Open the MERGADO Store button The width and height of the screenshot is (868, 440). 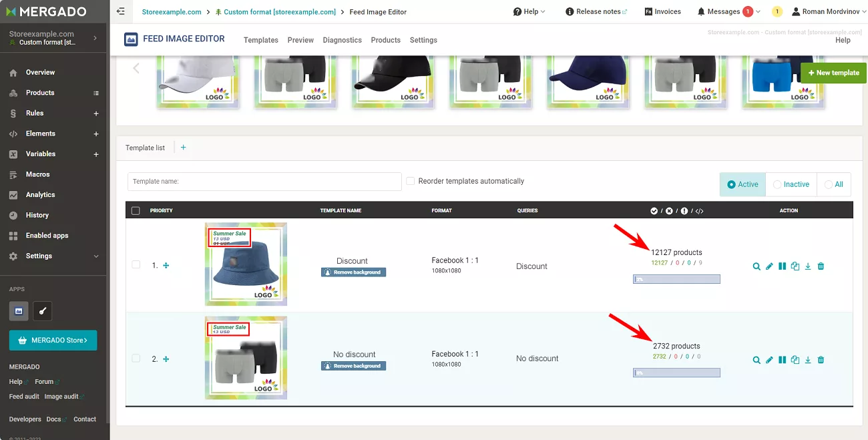(x=53, y=341)
